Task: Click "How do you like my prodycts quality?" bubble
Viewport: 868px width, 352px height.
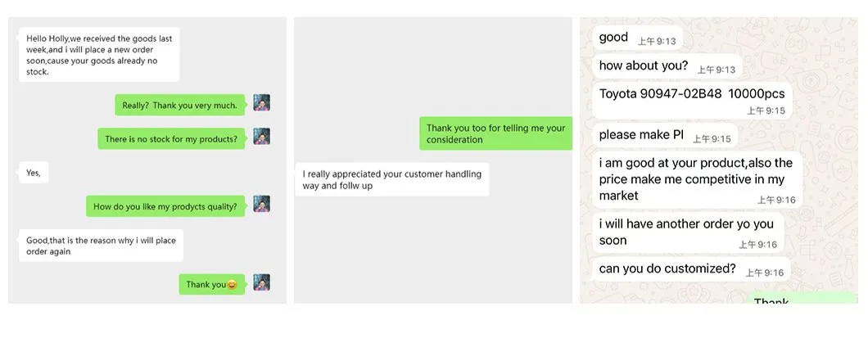Action: click(165, 206)
